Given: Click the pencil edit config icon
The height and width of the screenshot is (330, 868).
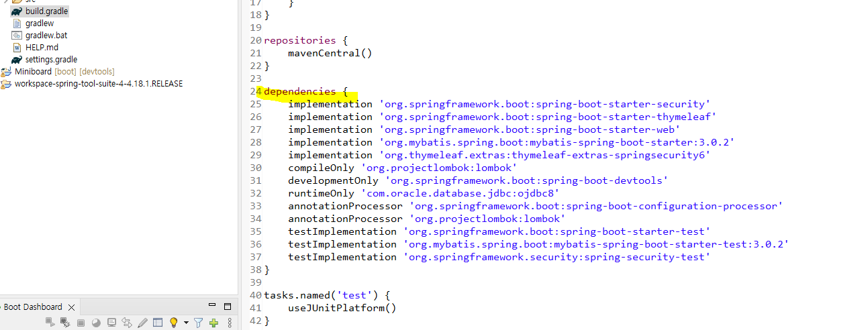Looking at the screenshot, I should pyautogui.click(x=142, y=323).
